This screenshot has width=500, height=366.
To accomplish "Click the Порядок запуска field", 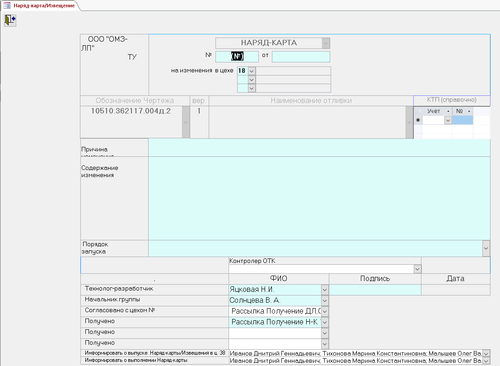I will coord(315,248).
